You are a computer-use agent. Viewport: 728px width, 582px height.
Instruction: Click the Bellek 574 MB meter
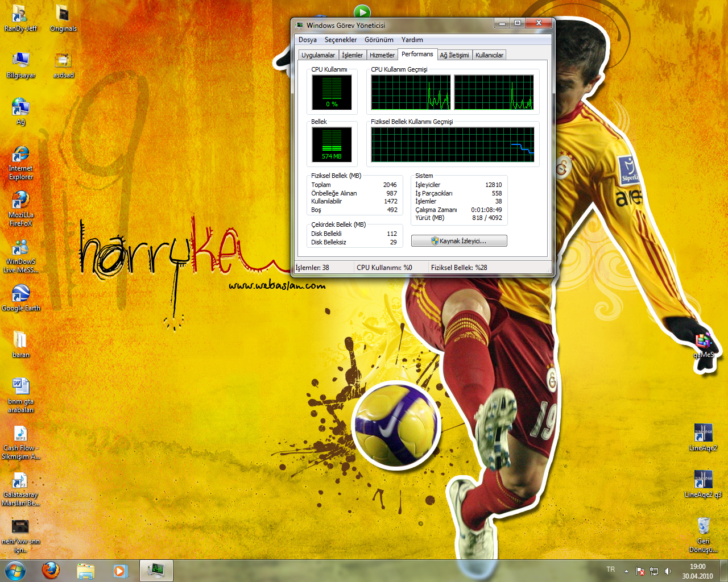332,144
